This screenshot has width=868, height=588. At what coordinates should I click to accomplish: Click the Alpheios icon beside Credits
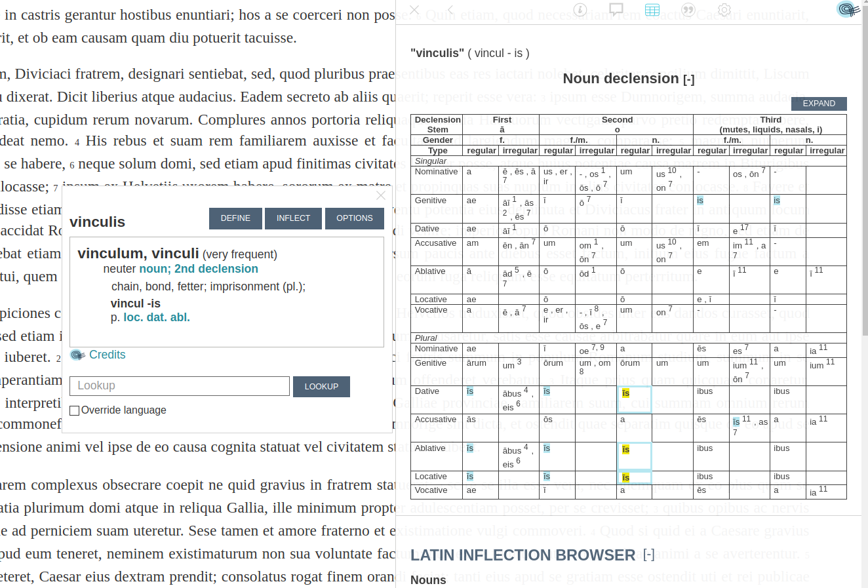(x=77, y=355)
